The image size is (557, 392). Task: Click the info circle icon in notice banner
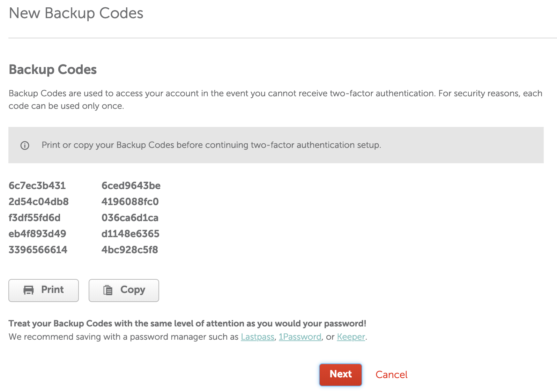(x=25, y=145)
